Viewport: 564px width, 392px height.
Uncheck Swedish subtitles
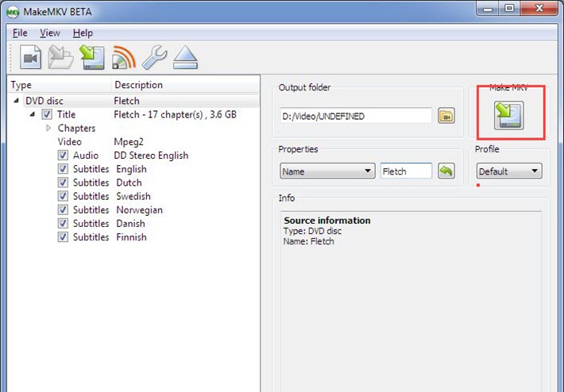point(63,196)
